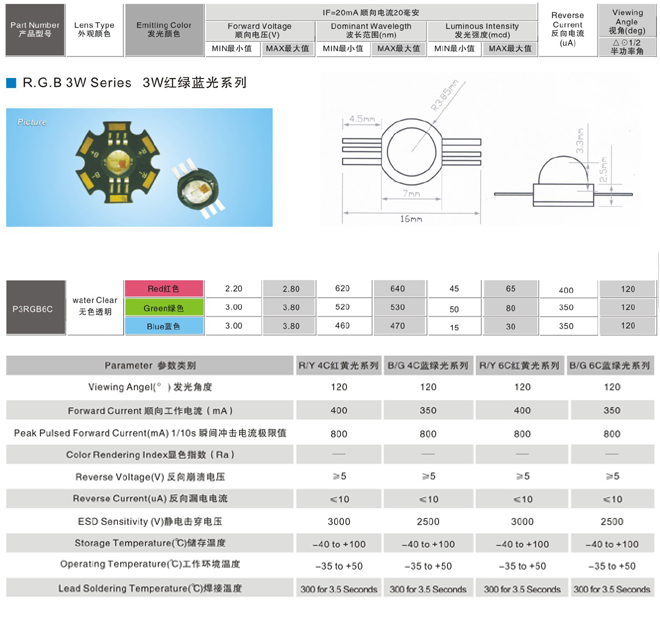Click the Lens Type column header
Viewport: 660px width, 632px height.
(x=94, y=29)
